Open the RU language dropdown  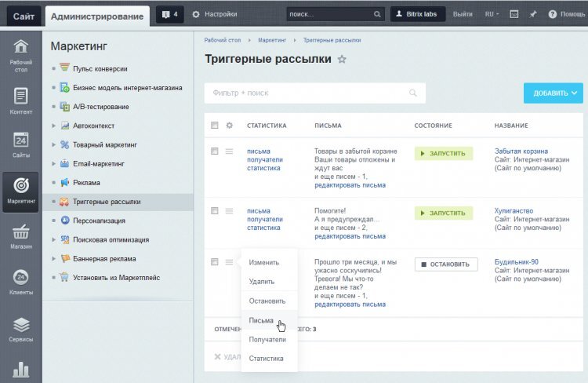click(492, 14)
